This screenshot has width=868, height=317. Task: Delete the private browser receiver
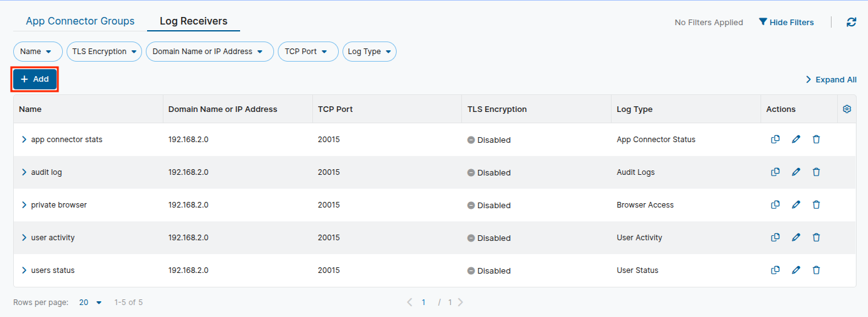click(816, 205)
